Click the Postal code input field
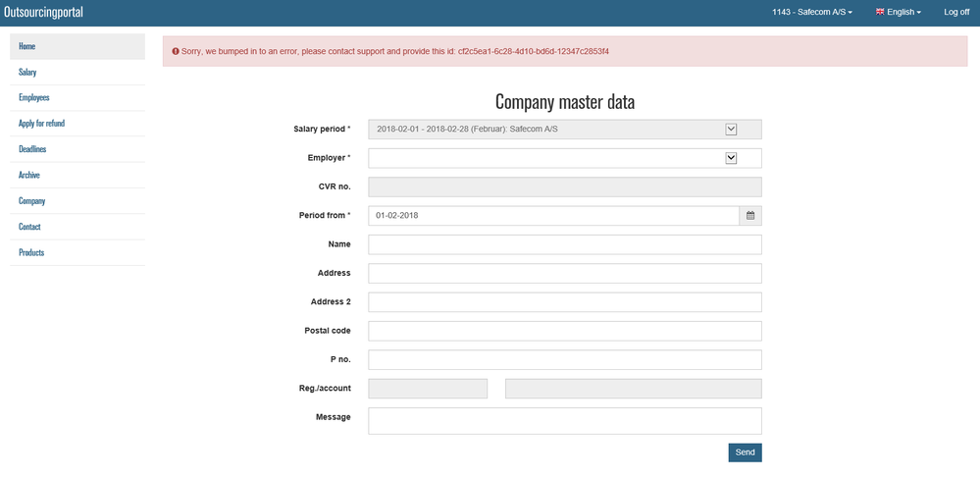Viewport: 980px width, 478px height. point(565,331)
